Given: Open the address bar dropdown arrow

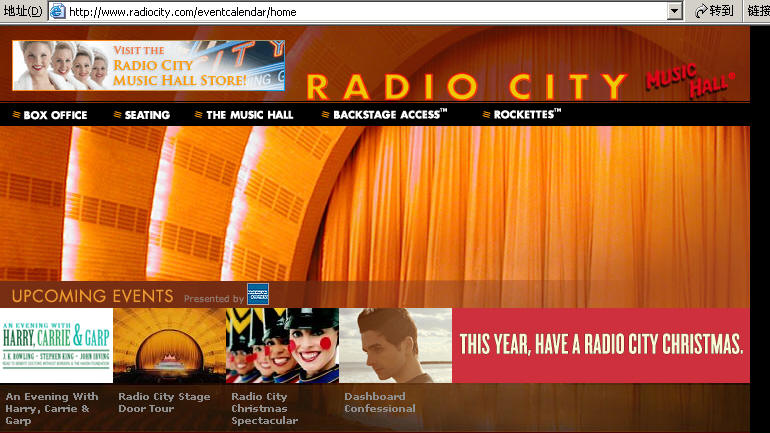Looking at the screenshot, I should point(675,11).
